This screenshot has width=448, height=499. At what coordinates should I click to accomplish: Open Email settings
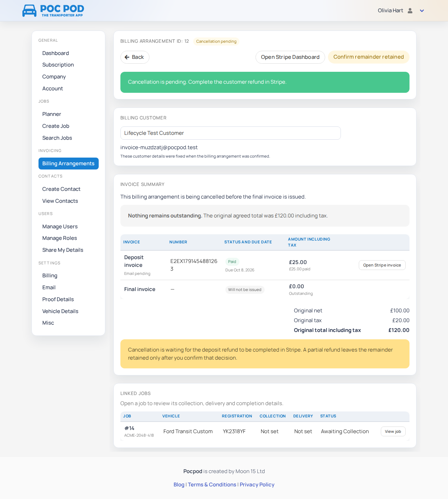pyautogui.click(x=49, y=287)
